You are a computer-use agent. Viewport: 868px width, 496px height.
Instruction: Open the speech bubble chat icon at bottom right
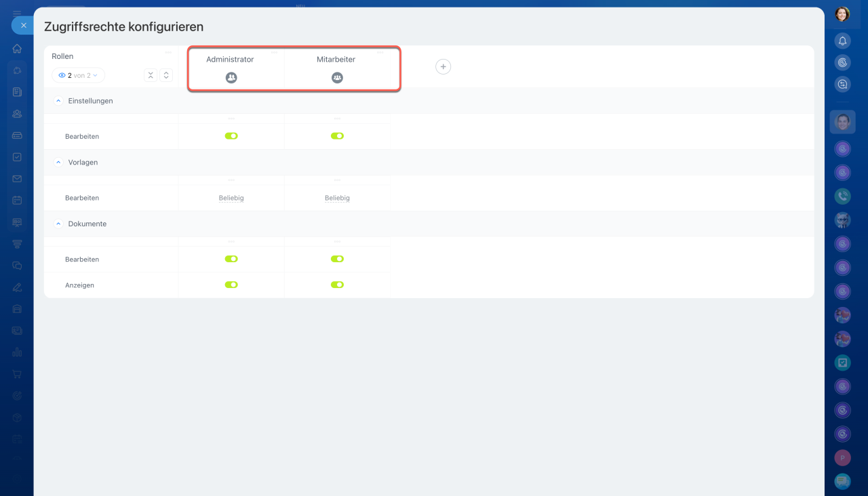coord(842,481)
